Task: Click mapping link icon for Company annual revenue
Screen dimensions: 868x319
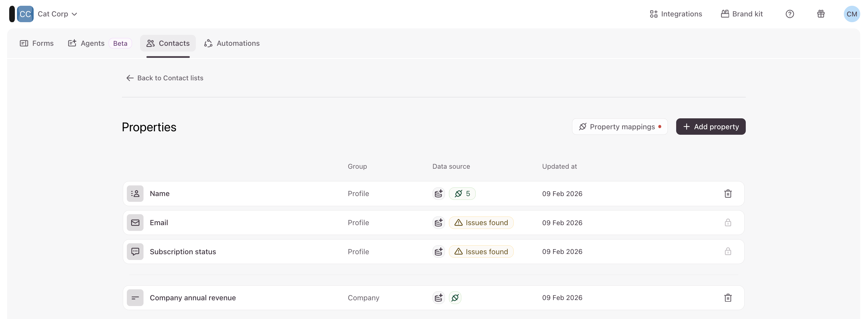Action: click(455, 298)
